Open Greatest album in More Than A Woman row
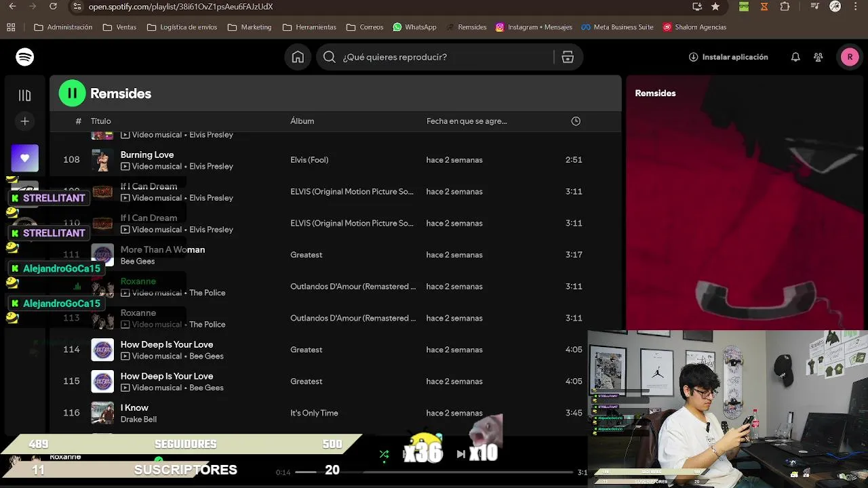The image size is (868, 488). (307, 255)
